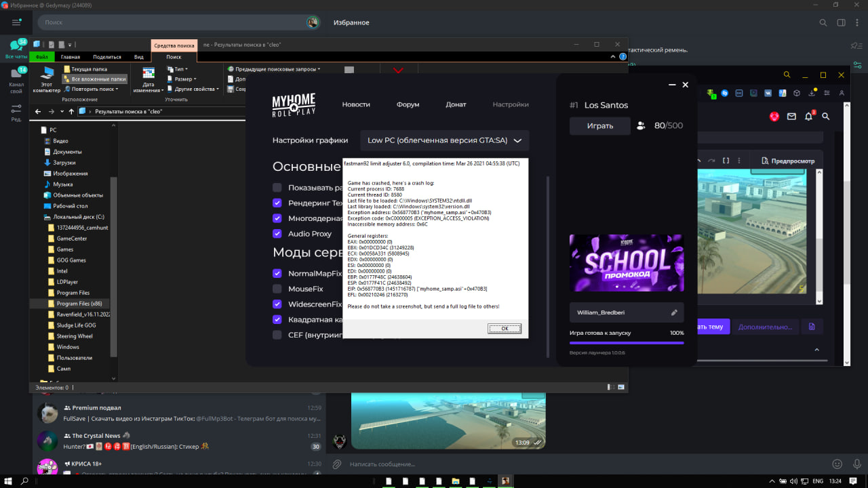Open "Предыдущие поисковые запросы" dropdown
The image size is (868, 488).
pos(274,69)
